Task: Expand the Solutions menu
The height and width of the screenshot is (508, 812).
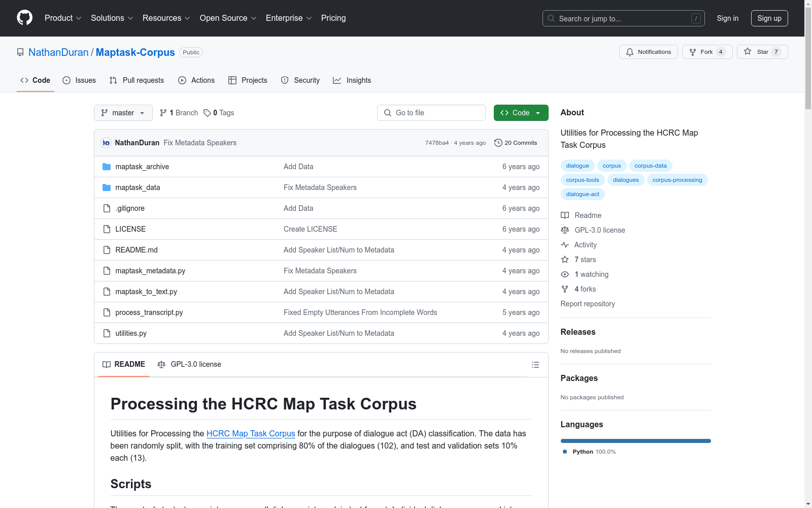Action: click(112, 18)
